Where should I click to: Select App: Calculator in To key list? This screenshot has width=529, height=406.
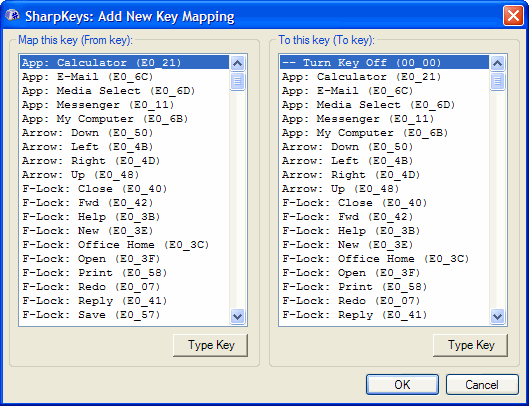pyautogui.click(x=385, y=77)
